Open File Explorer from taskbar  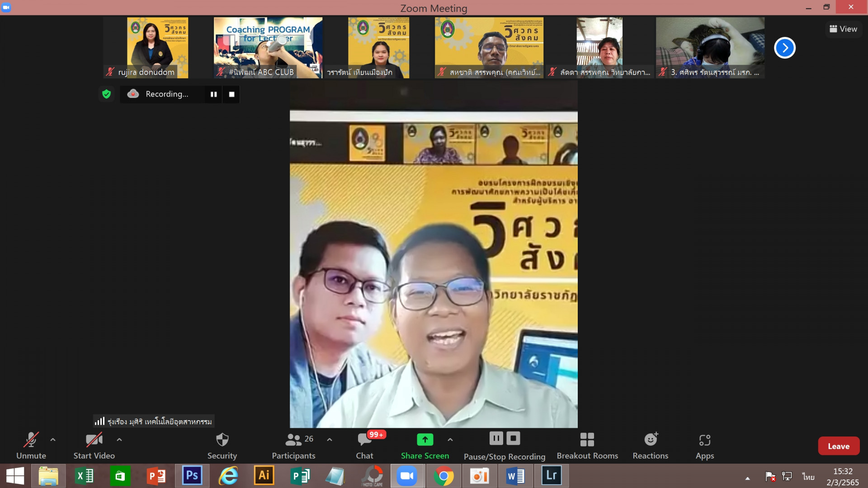(48, 476)
